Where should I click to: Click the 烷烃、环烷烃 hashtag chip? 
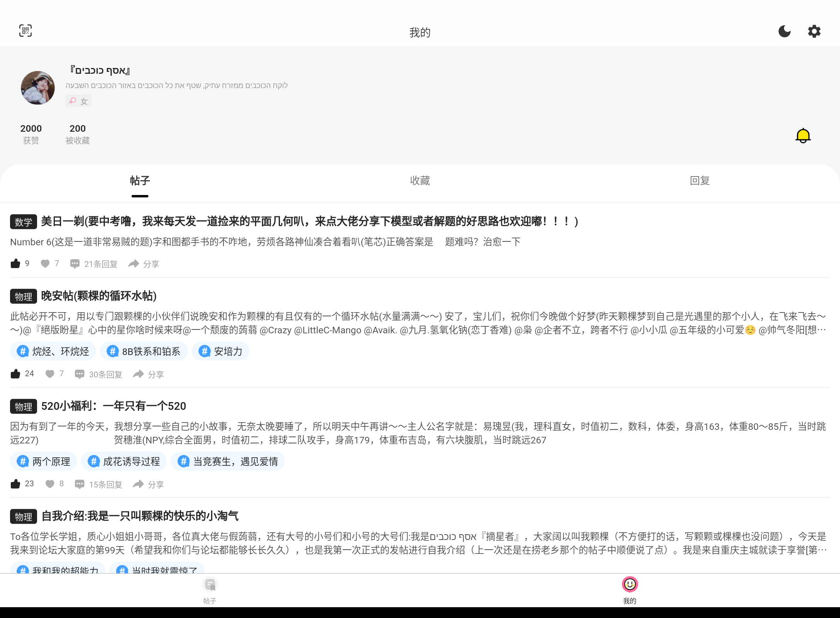coord(53,351)
